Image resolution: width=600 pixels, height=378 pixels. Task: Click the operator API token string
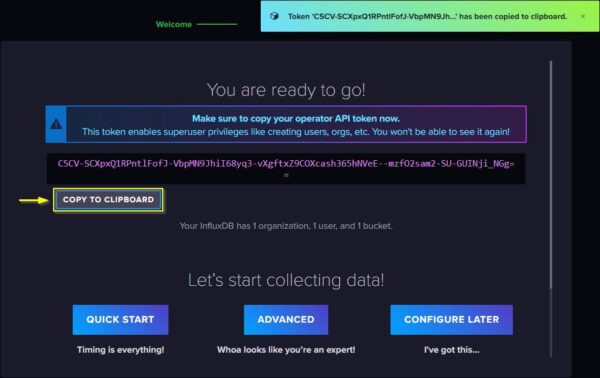(x=286, y=168)
